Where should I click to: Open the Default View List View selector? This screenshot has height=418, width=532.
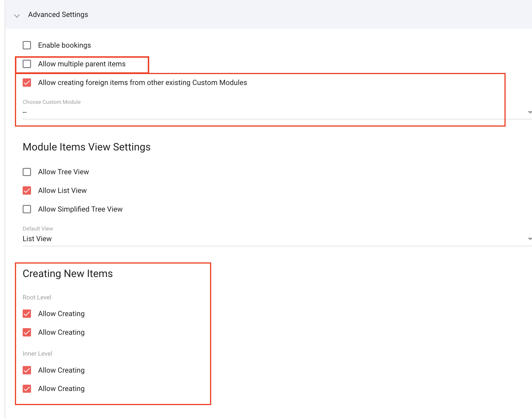[x=258, y=239]
